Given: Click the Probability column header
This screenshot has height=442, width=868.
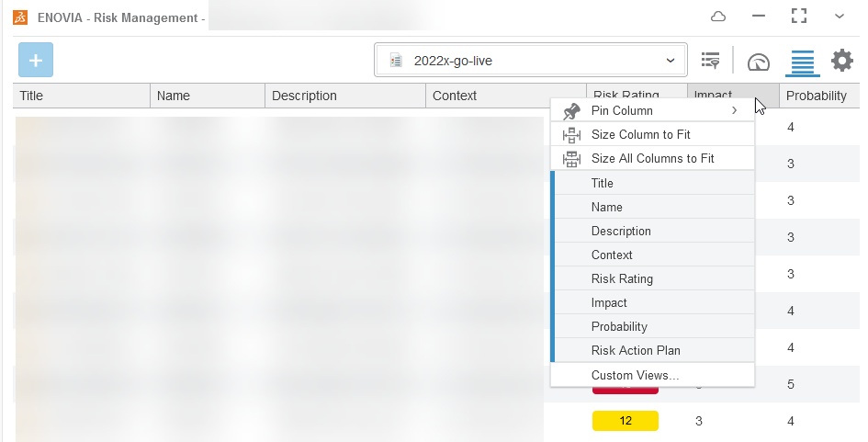Looking at the screenshot, I should click(819, 96).
